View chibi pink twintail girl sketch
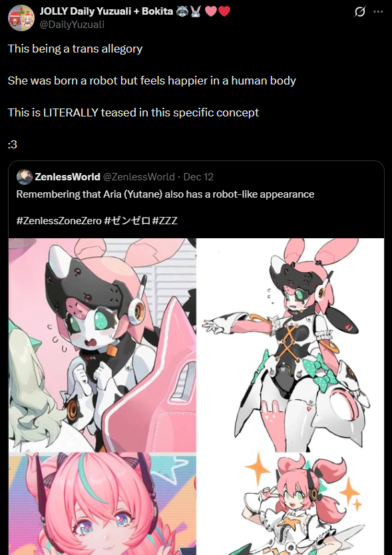Viewport: 392px width, 555px height. click(290, 504)
